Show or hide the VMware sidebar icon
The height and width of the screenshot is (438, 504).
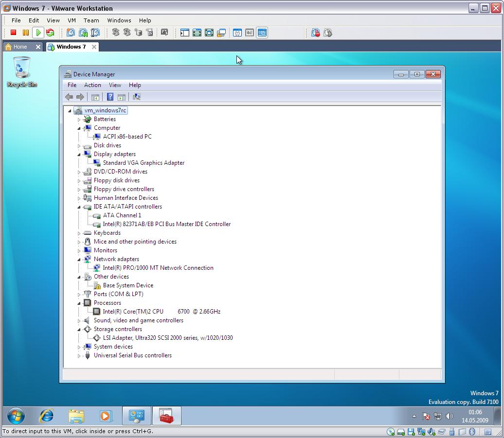[x=184, y=33]
